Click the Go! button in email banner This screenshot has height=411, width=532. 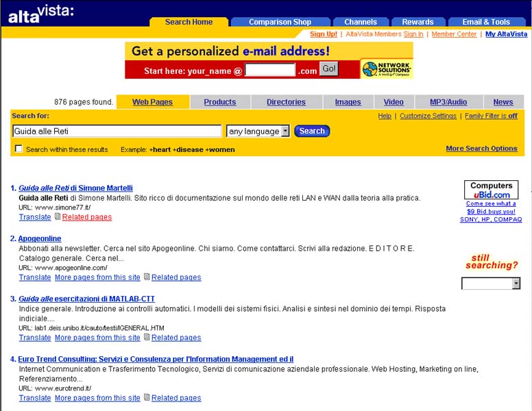(x=329, y=69)
